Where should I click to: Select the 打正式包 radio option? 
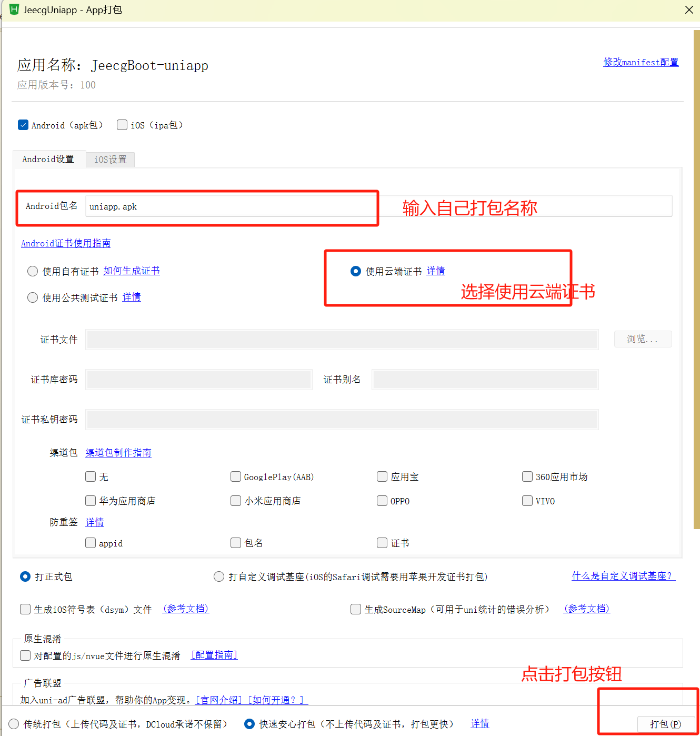pyautogui.click(x=25, y=576)
